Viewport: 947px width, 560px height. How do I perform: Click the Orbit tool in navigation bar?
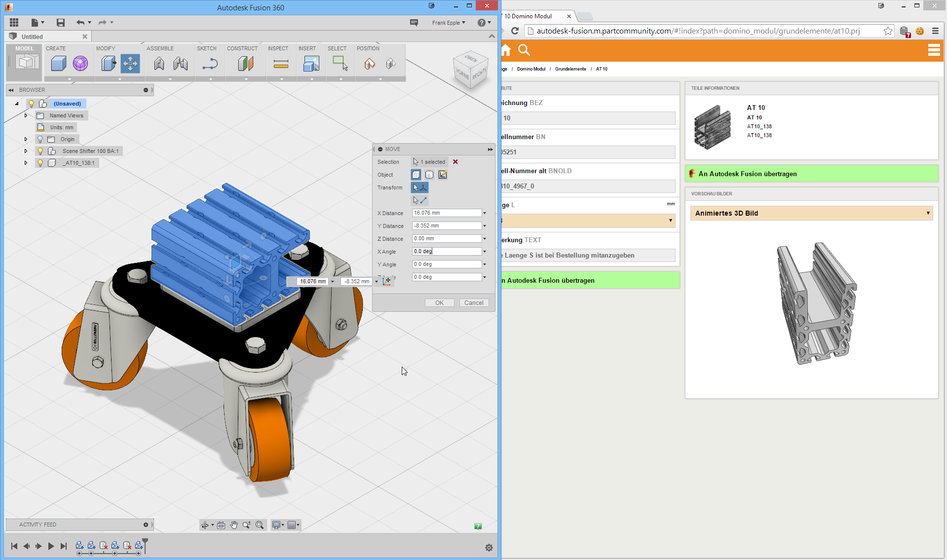206,524
